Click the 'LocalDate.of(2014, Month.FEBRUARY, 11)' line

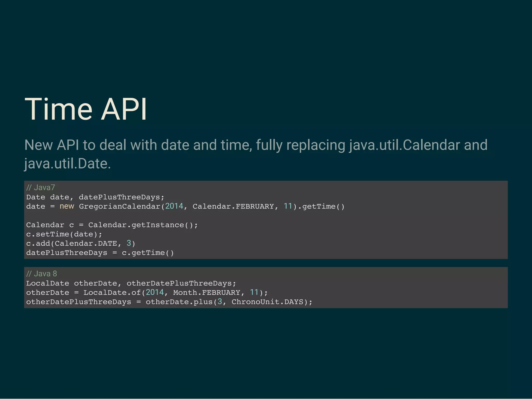coord(147,293)
